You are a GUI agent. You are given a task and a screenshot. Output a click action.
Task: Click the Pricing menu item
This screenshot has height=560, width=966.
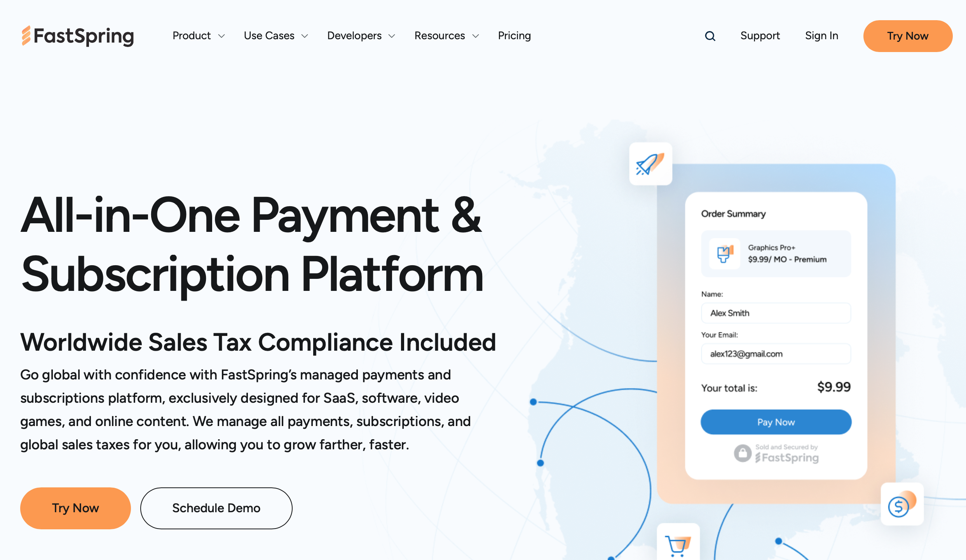pyautogui.click(x=514, y=35)
